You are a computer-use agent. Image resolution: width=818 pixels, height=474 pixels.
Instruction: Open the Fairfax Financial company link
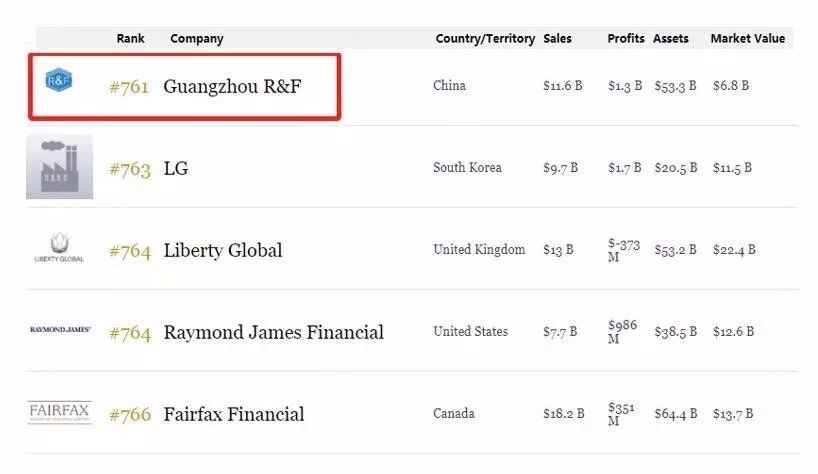click(234, 414)
